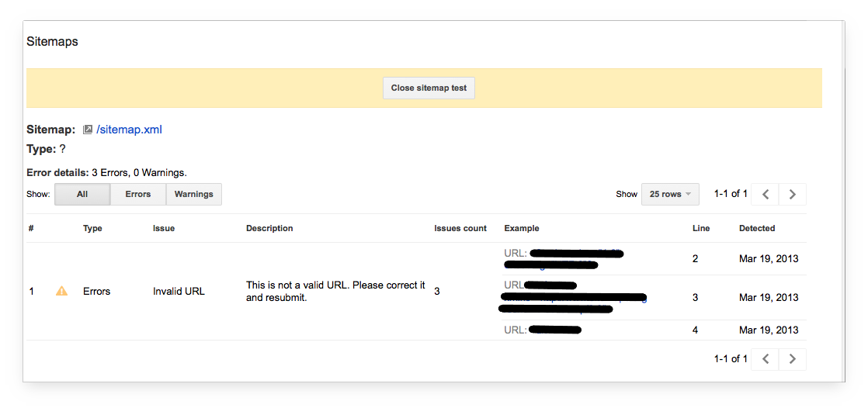
Task: Open the 25 rows dropdown
Action: [670, 194]
